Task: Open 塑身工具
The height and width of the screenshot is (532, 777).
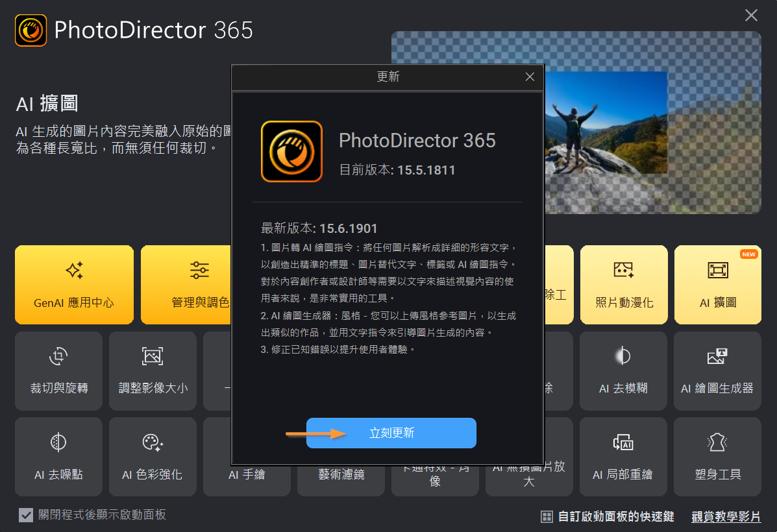Action: click(x=717, y=457)
